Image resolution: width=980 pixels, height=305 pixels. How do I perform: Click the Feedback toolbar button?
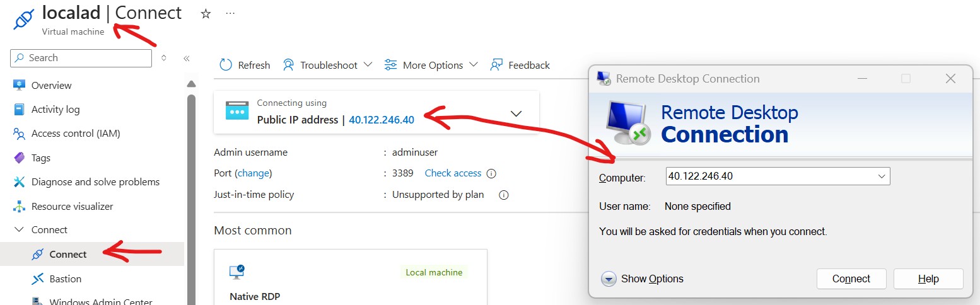520,65
